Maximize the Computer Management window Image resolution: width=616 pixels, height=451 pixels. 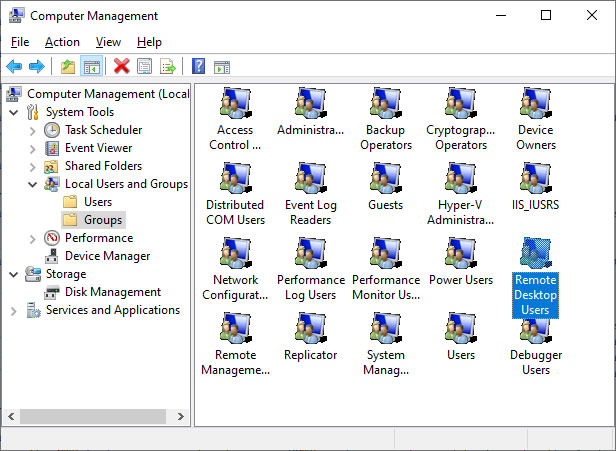pyautogui.click(x=546, y=15)
